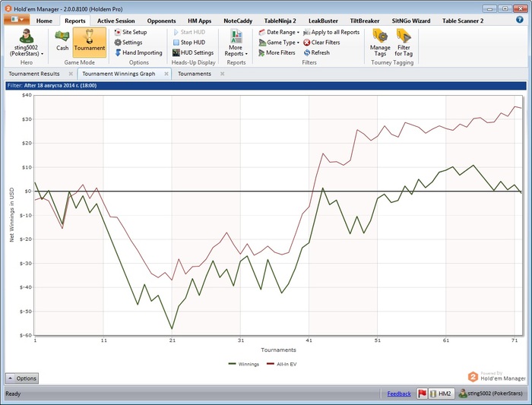Screen dimensions: 532x405
Task: Open the Feedback link
Action: (x=399, y=394)
